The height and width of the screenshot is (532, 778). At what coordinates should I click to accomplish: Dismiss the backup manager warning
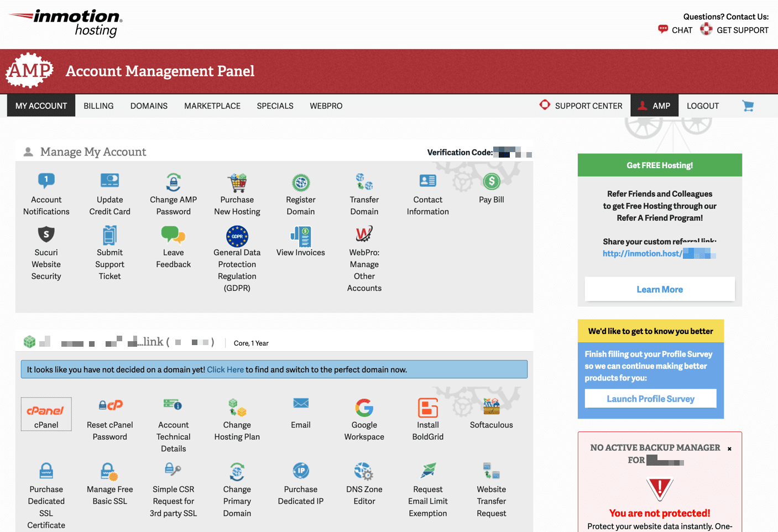(729, 448)
